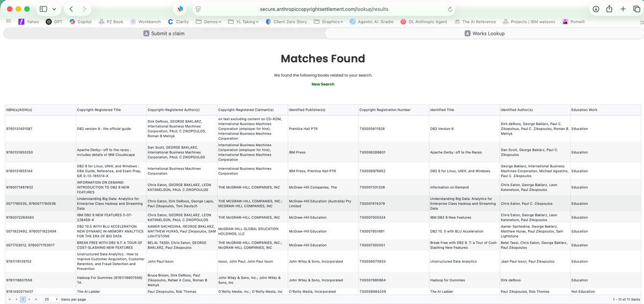Open the Share icon in Safari toolbar
The image size is (644, 304).
[609, 9]
